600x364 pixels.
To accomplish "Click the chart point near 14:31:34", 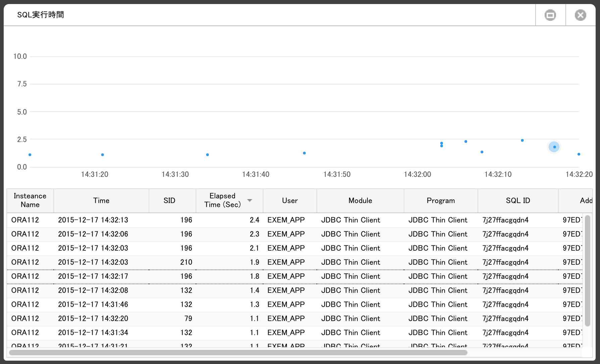I will click(x=207, y=155).
